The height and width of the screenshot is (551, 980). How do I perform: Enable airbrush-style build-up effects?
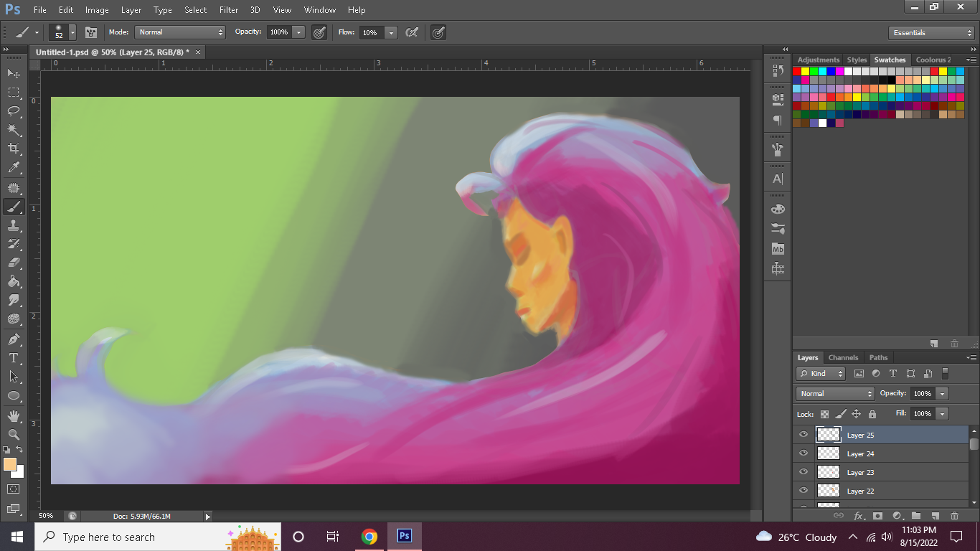(412, 32)
